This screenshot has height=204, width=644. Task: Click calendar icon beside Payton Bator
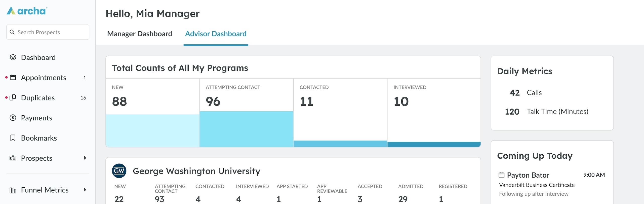click(501, 175)
